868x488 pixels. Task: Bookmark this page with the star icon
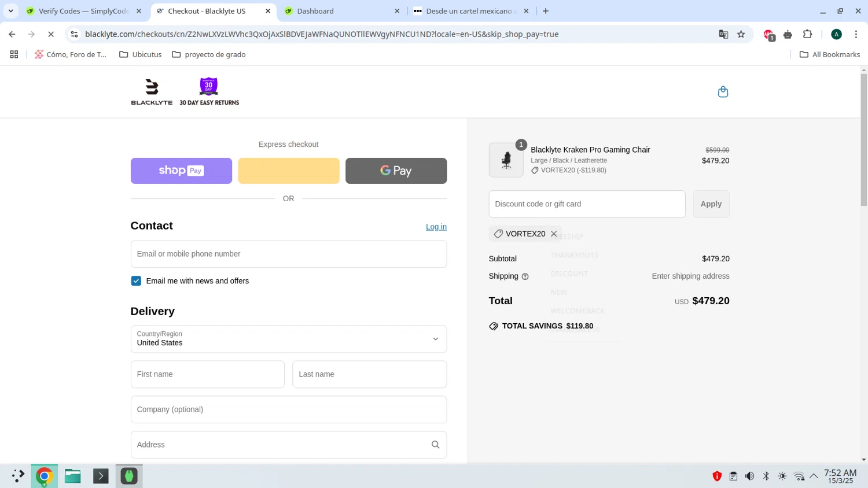coord(741,34)
